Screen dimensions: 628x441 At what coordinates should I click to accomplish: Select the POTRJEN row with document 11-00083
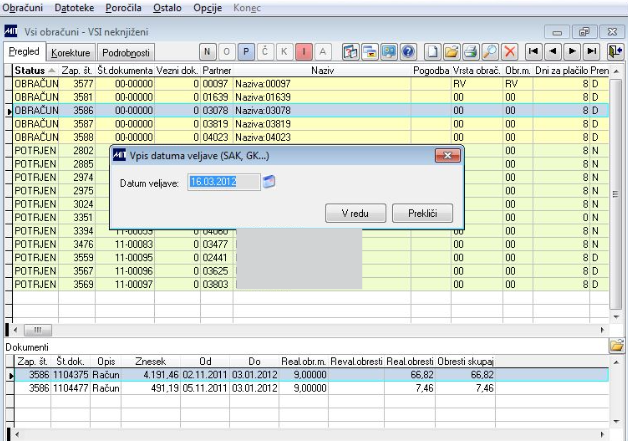pyautogui.click(x=311, y=244)
